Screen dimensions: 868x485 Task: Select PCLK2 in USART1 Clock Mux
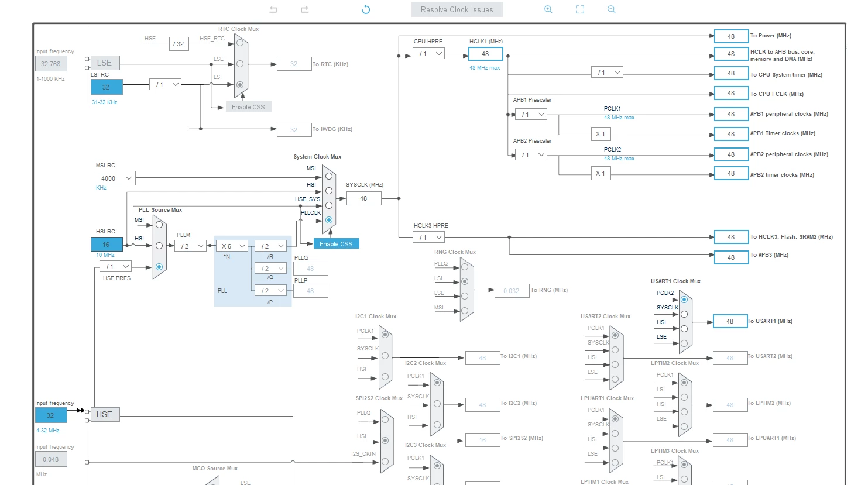click(x=684, y=300)
